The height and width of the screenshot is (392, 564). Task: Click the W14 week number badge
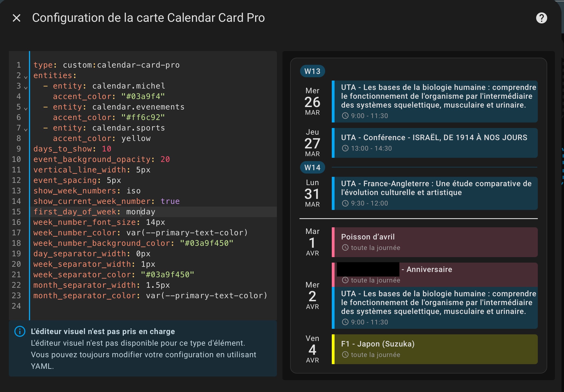pos(312,167)
